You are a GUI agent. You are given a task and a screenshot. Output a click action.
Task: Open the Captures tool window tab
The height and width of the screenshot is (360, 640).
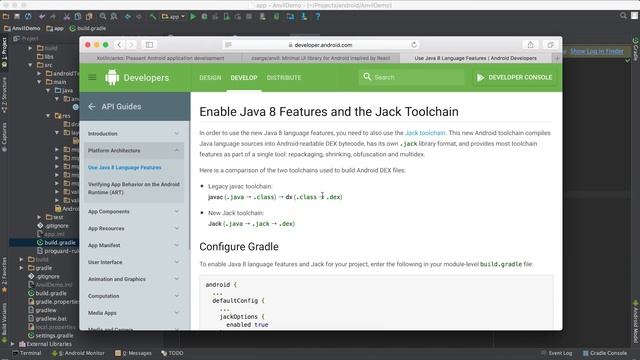pyautogui.click(x=4, y=137)
